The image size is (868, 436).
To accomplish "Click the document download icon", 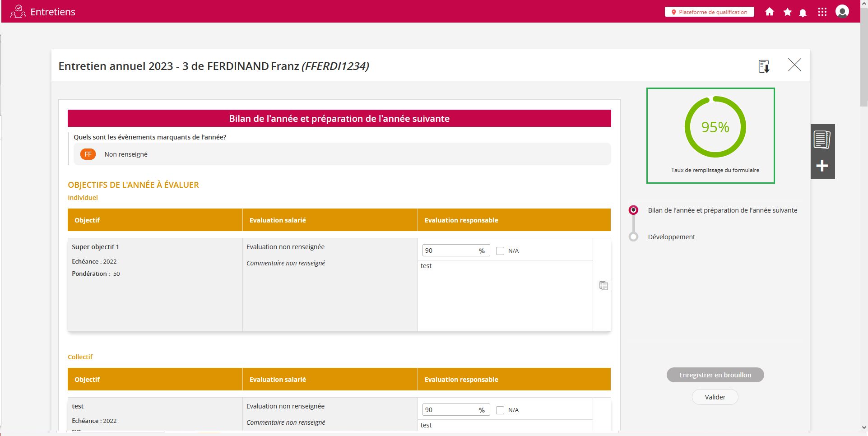I will (764, 66).
